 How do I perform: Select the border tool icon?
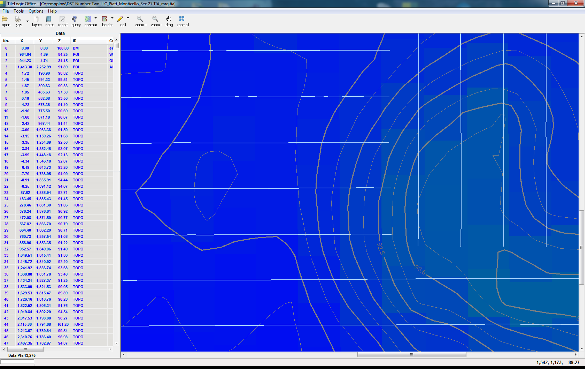[x=105, y=19]
